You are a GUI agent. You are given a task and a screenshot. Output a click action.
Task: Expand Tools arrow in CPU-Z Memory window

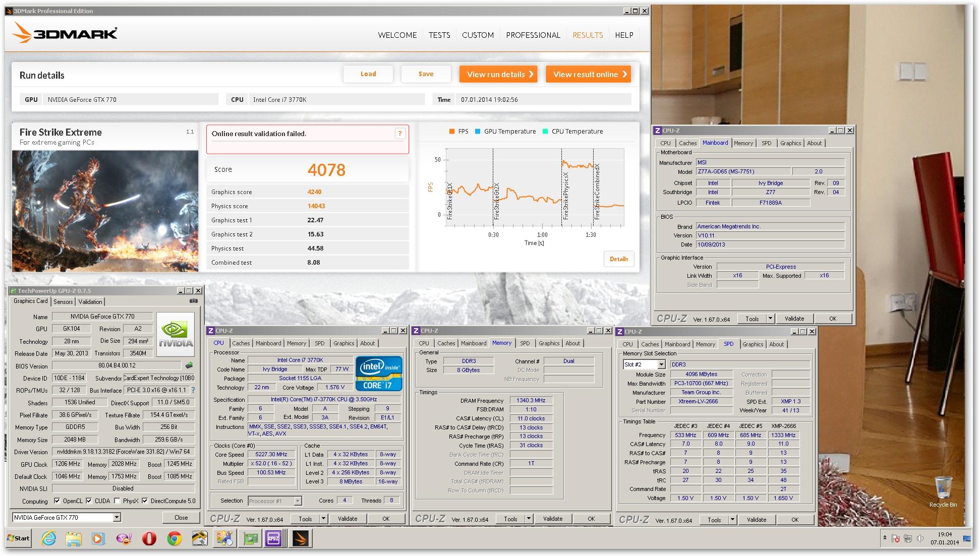[x=529, y=519]
